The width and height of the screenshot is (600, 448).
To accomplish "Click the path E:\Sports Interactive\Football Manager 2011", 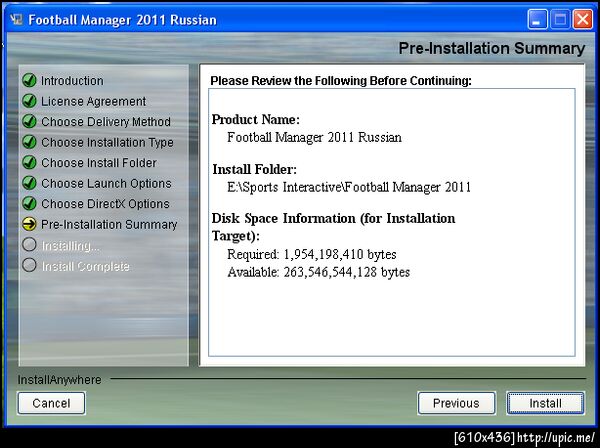I will 349,187.
